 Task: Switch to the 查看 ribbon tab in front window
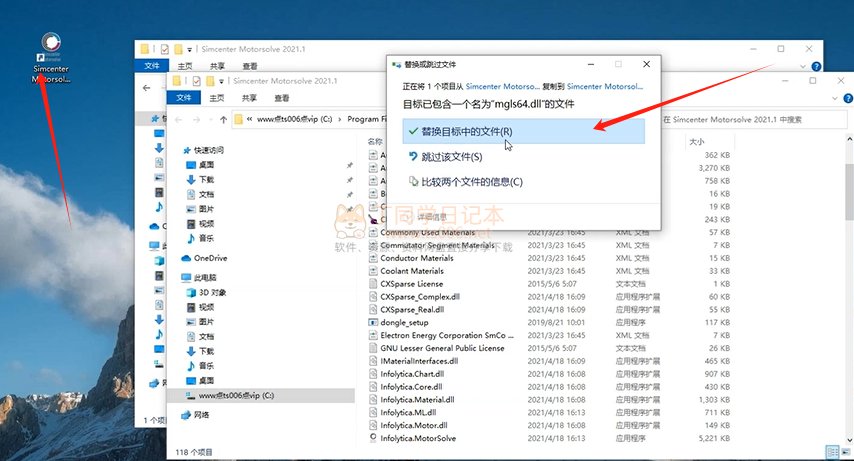281,98
